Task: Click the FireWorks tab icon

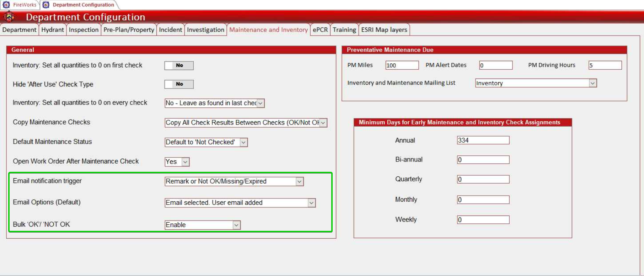Action: click(x=6, y=5)
